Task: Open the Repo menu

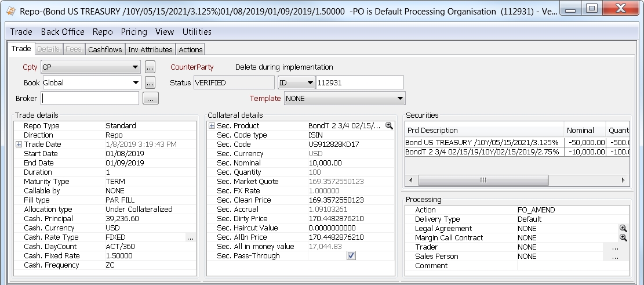Action: (x=102, y=32)
